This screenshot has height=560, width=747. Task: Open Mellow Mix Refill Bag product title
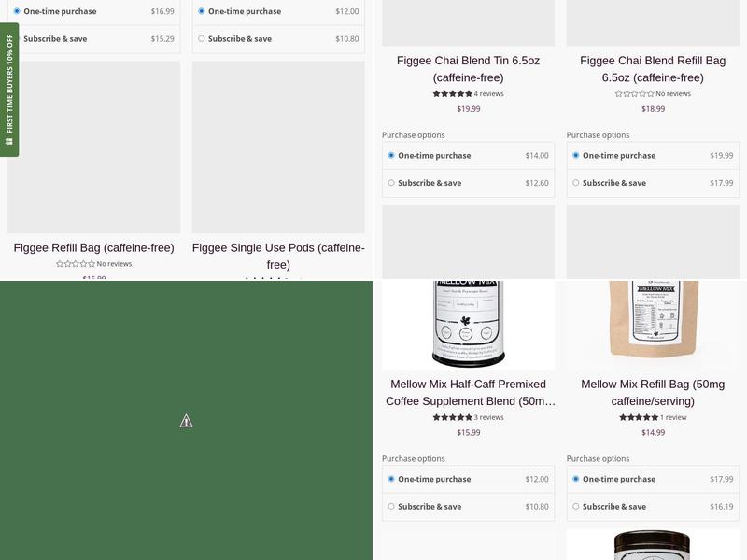pyautogui.click(x=653, y=393)
